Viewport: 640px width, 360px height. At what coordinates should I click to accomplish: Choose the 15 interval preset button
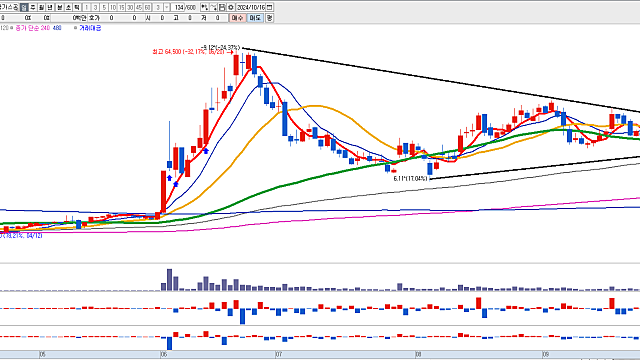click(121, 7)
